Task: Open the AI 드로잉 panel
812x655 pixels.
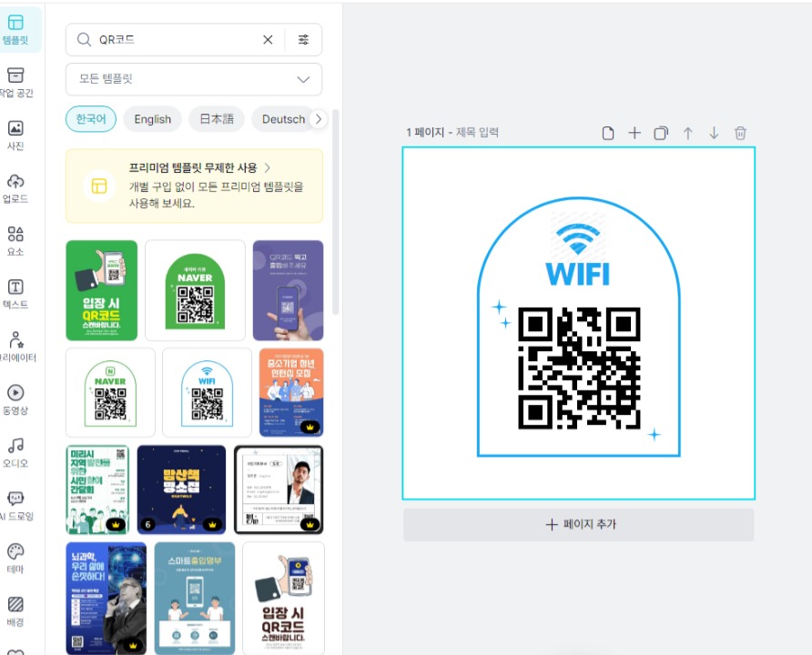Action: click(x=15, y=504)
